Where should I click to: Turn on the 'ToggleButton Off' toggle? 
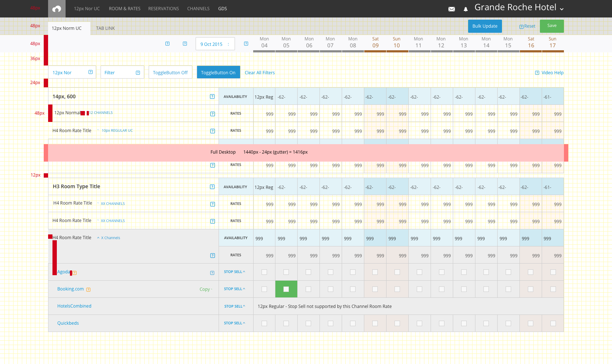tap(170, 72)
